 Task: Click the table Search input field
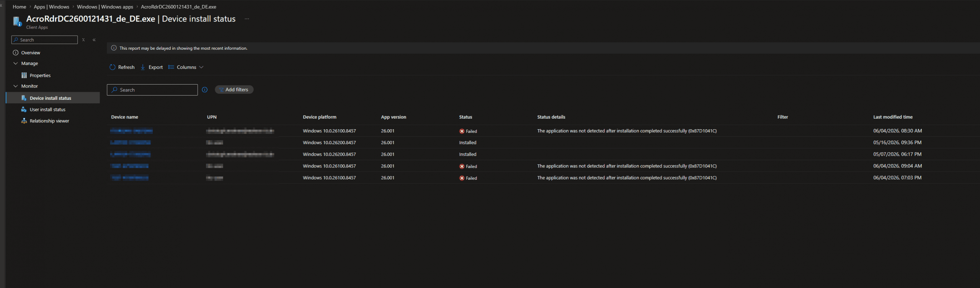pos(152,90)
